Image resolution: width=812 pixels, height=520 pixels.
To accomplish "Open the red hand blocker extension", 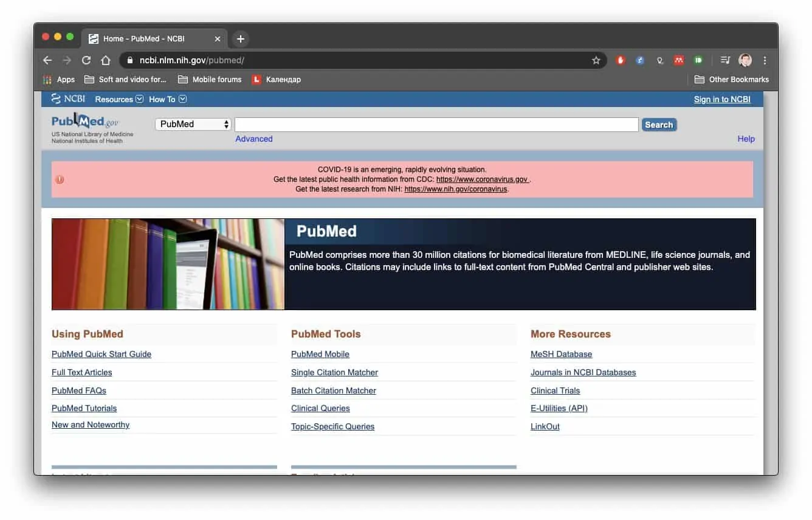I will tap(621, 60).
